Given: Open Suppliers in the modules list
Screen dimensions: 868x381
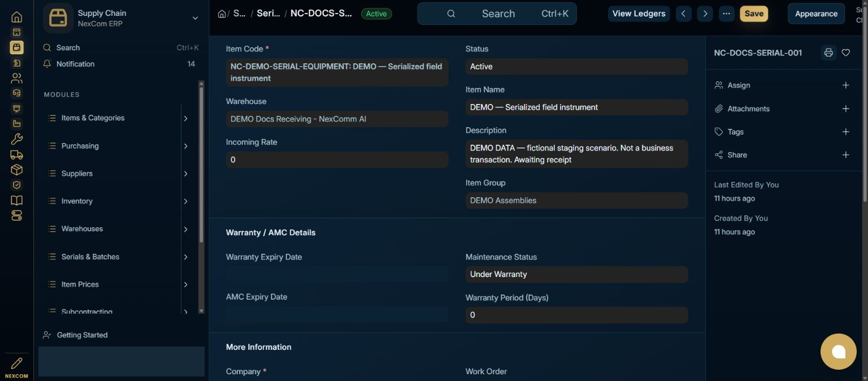Looking at the screenshot, I should pyautogui.click(x=77, y=174).
